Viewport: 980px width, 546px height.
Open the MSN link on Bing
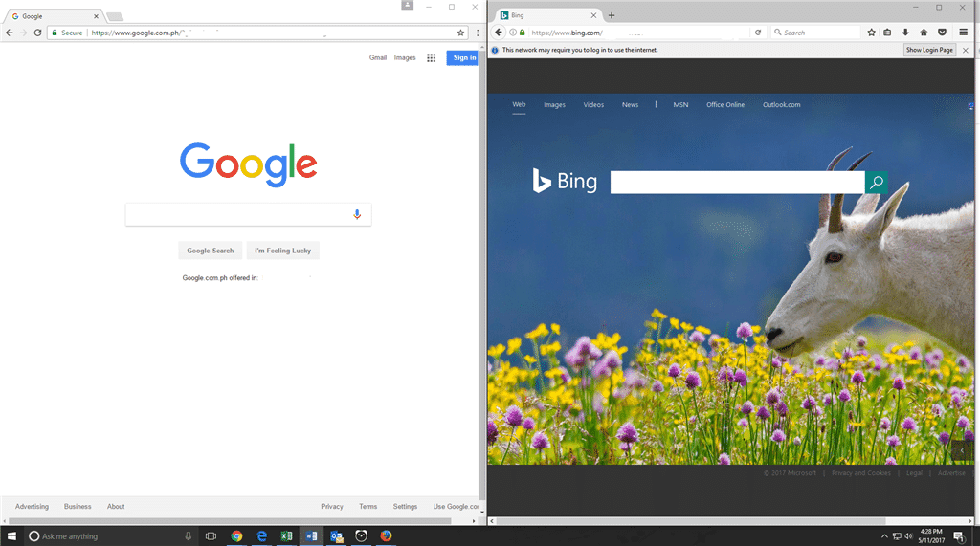(680, 105)
